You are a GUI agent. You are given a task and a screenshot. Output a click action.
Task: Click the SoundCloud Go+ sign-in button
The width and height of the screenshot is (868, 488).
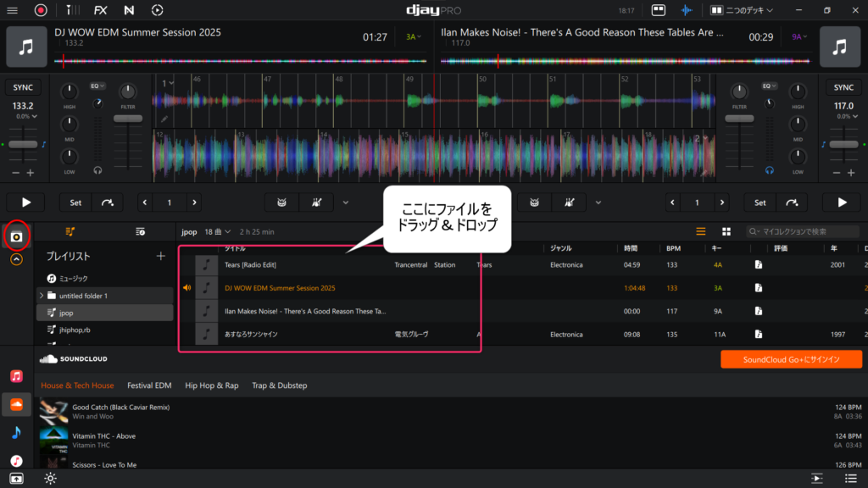(791, 360)
